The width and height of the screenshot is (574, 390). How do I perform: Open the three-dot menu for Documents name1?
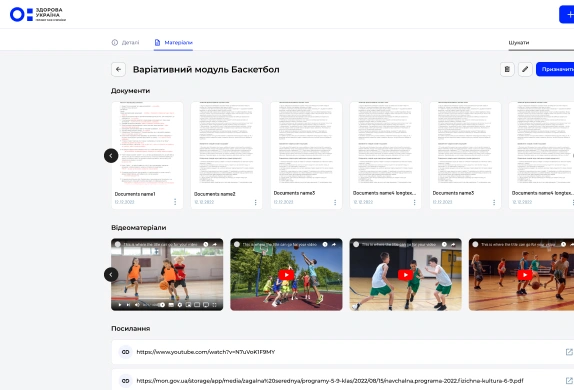[x=175, y=202]
